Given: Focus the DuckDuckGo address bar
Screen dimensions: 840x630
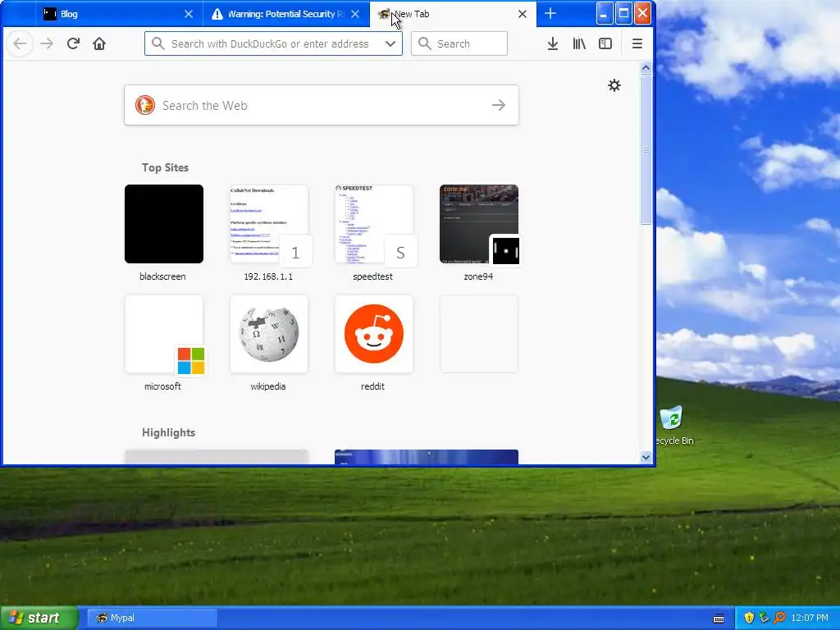Looking at the screenshot, I should pos(273,43).
